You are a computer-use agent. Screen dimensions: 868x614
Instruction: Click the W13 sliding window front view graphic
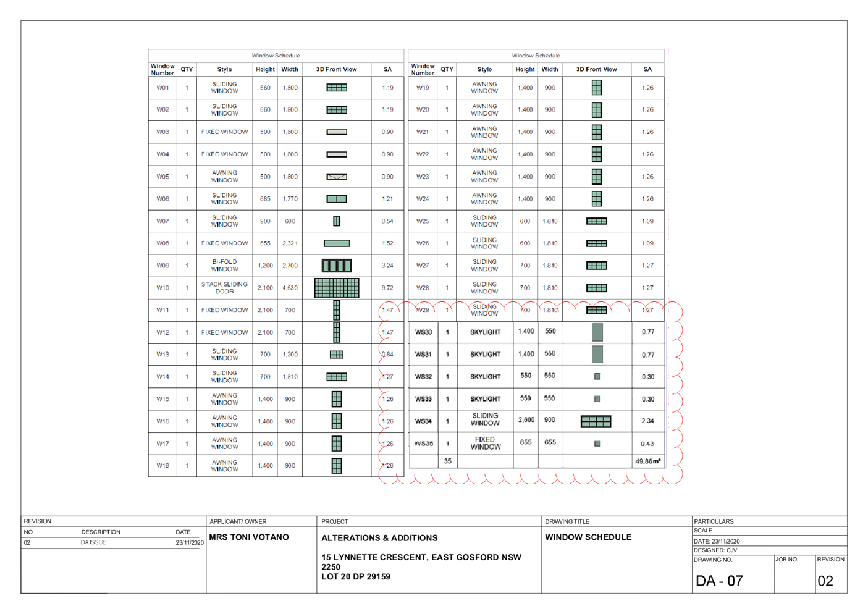pos(337,355)
